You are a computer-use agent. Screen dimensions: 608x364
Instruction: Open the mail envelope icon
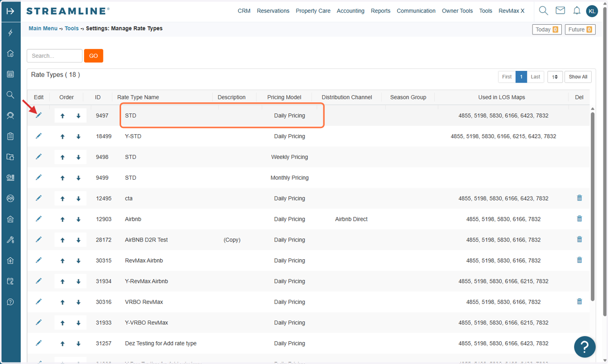pyautogui.click(x=560, y=10)
